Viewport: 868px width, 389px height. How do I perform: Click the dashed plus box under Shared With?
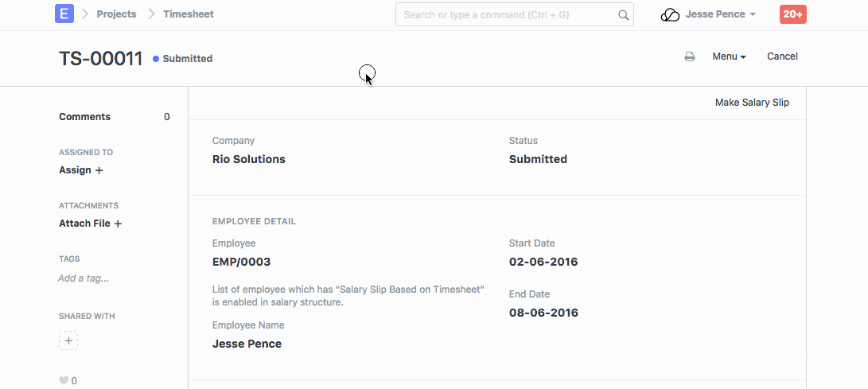pos(68,341)
